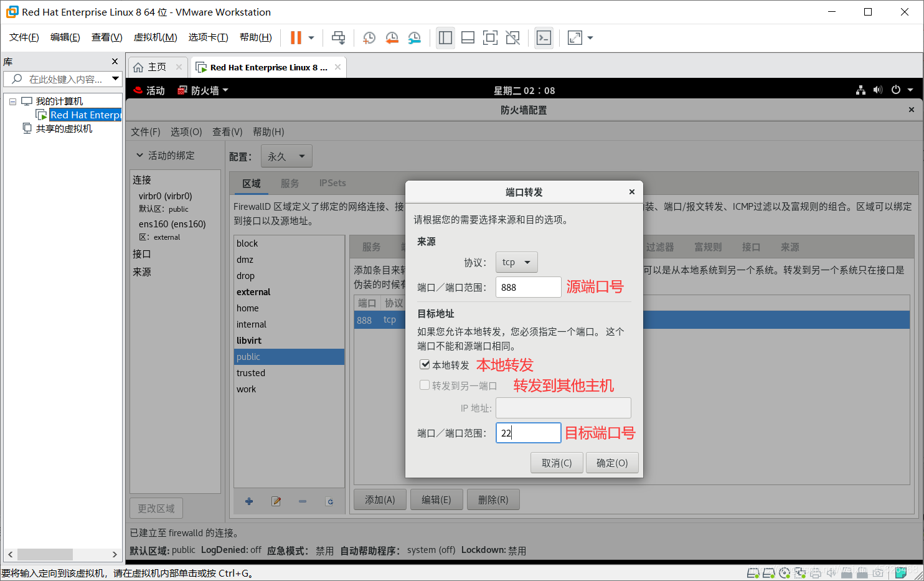Click 取消(C) to cancel the dialog
The width and height of the screenshot is (924, 581).
557,463
